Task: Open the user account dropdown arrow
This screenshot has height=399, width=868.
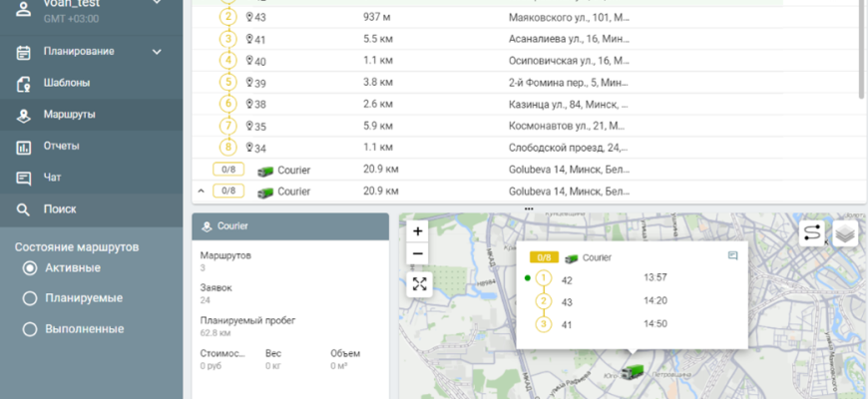Action: pos(157,3)
